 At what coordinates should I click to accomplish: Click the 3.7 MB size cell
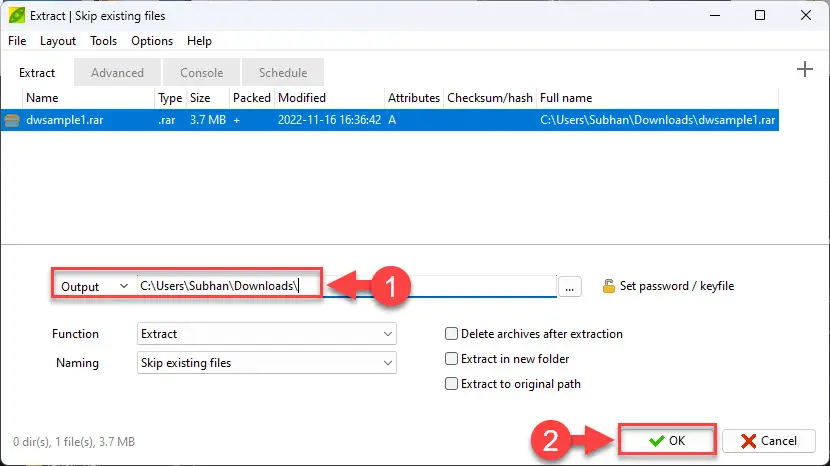point(208,120)
